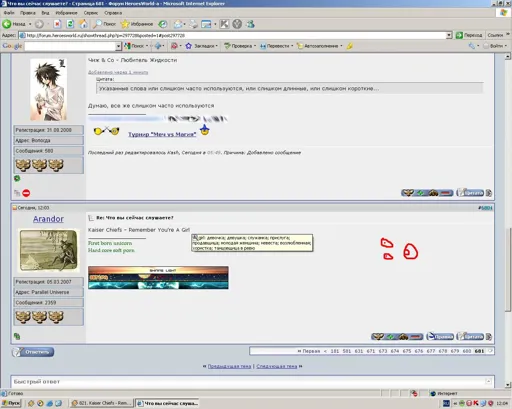The width and height of the screenshot is (512, 409).
Task: Jump to the Первая page link
Action: click(308, 351)
